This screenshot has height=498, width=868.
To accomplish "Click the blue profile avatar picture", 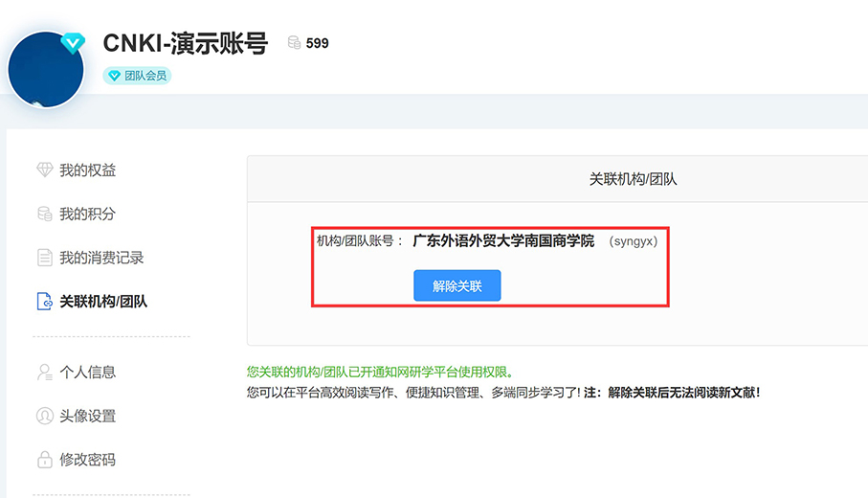I will (45, 70).
